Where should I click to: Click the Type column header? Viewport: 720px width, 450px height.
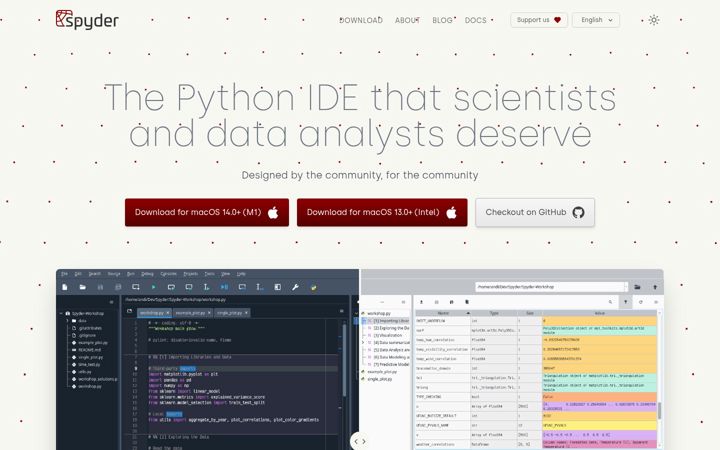pyautogui.click(x=494, y=313)
